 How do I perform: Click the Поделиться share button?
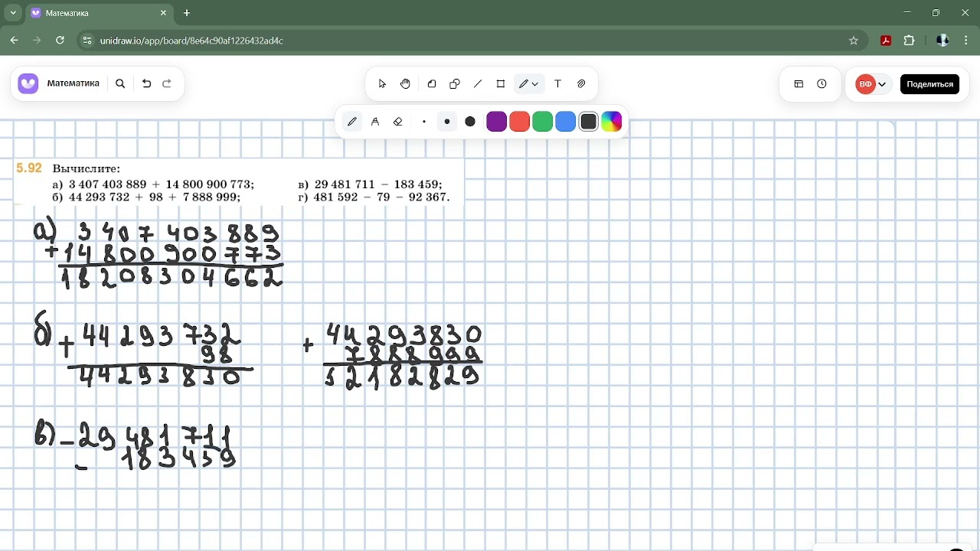pyautogui.click(x=929, y=84)
